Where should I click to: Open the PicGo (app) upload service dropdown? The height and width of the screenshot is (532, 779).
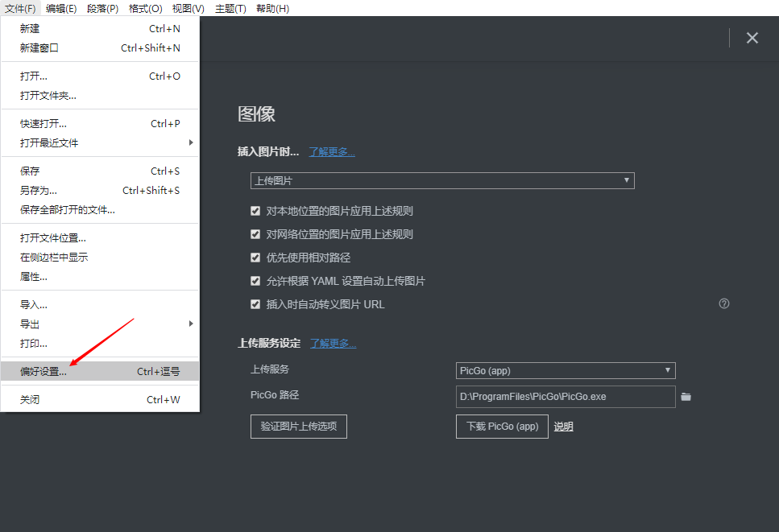pos(566,371)
